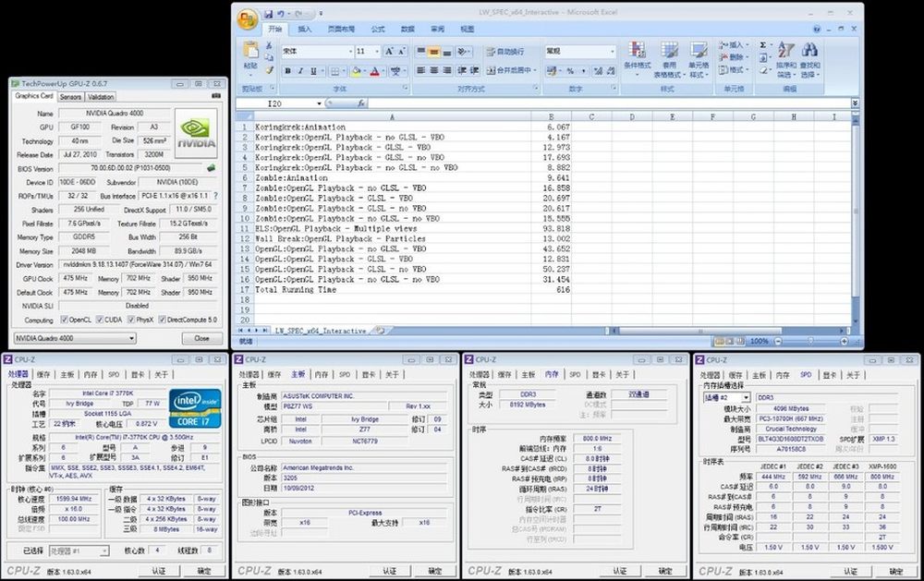This screenshot has width=924, height=581.
Task: Click 认证 in the CPU-Z SPD window
Action: (x=850, y=571)
